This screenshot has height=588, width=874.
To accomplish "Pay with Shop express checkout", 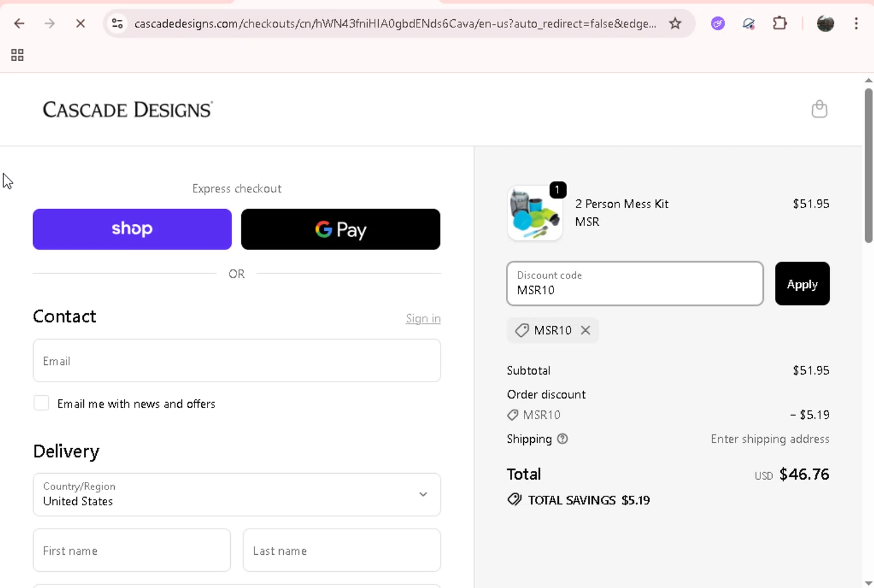I will pos(132,229).
